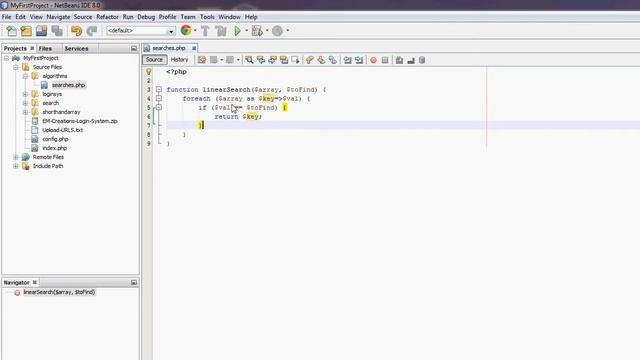Screen dimensions: 640x360
Task: Open dropdown arrow beside Chrome icon
Action: pyautogui.click(x=195, y=30)
